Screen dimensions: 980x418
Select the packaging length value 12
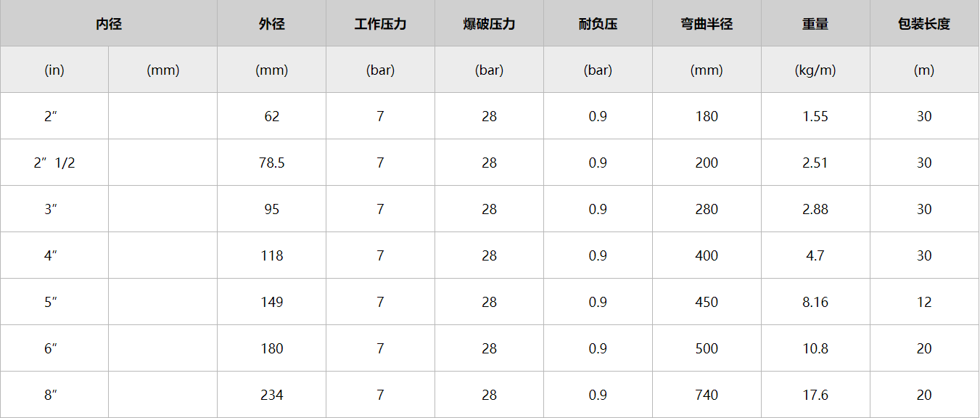pos(924,302)
